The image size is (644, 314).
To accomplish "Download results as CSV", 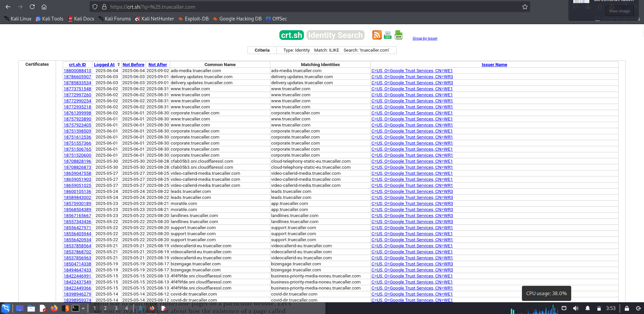I will pyautogui.click(x=388, y=35).
